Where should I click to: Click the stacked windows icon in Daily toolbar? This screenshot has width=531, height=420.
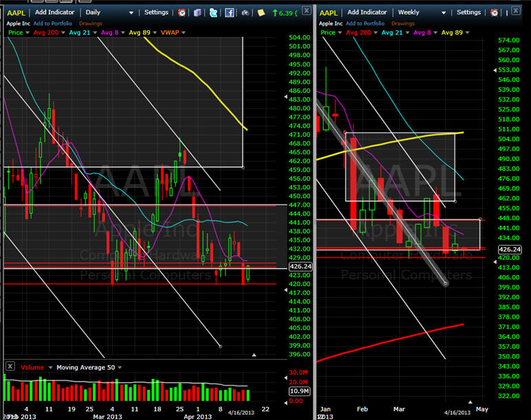[x=197, y=13]
